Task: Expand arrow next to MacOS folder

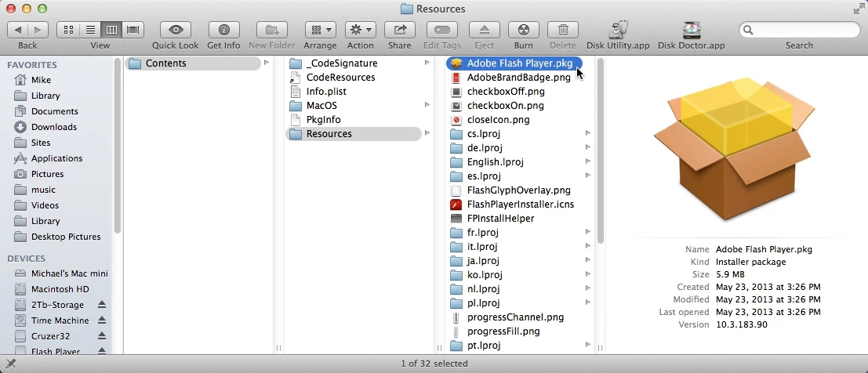Action: 427,105
